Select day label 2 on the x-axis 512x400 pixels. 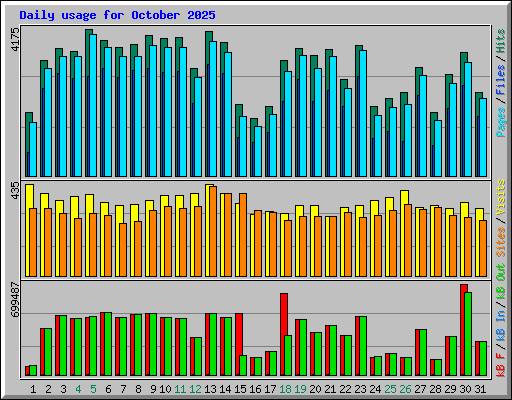click(x=48, y=389)
